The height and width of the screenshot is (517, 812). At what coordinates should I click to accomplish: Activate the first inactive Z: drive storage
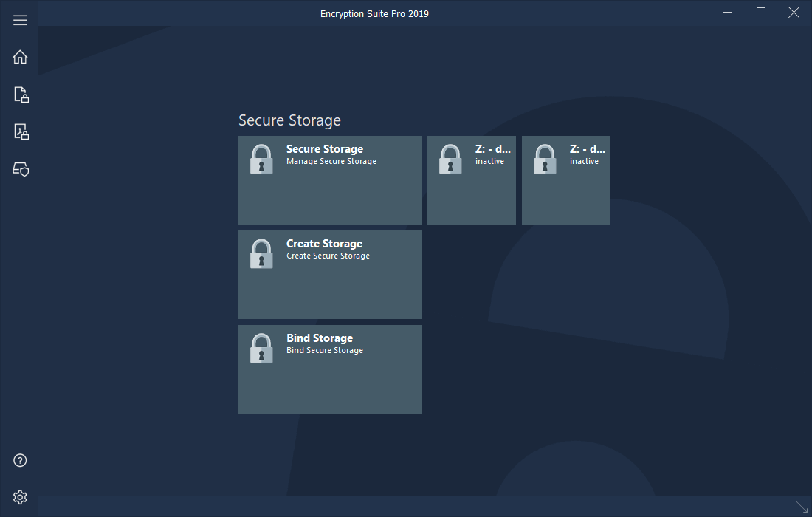click(x=471, y=180)
